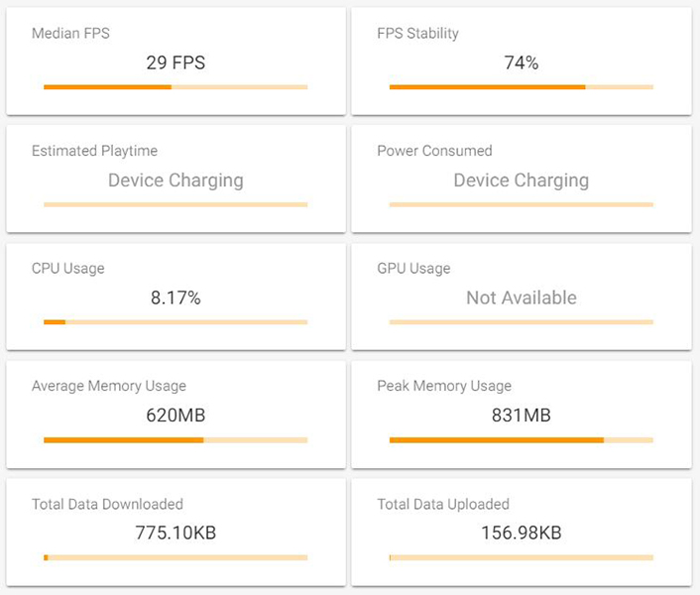The height and width of the screenshot is (595, 700).
Task: Click the 8.17% CPU usage value
Action: tap(175, 297)
